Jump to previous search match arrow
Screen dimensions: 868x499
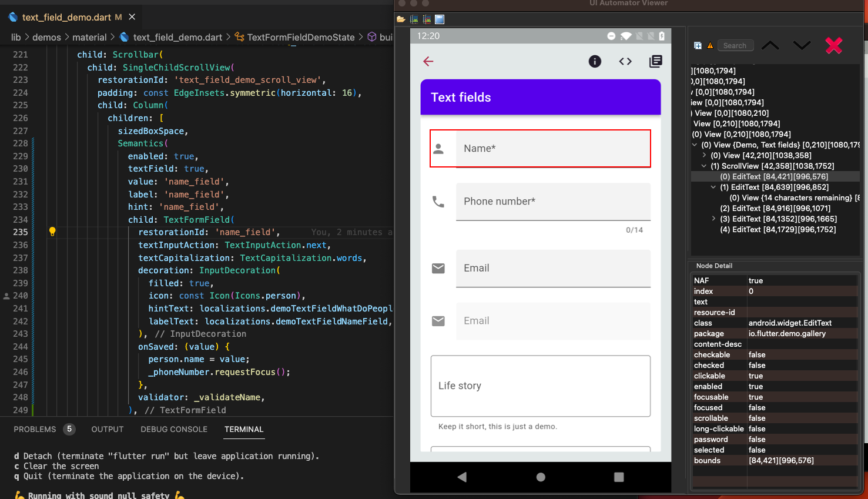770,45
